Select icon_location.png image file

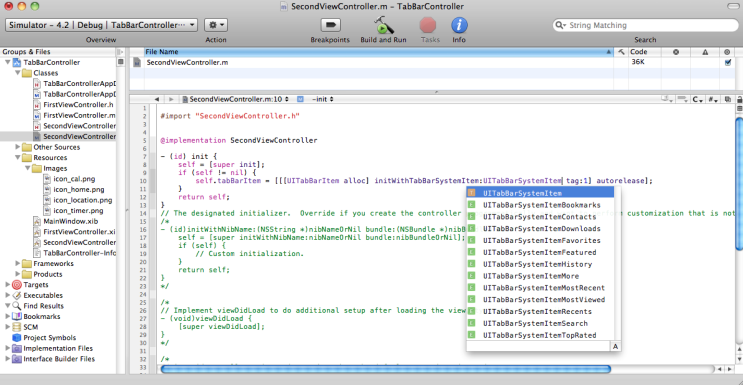coord(82,200)
